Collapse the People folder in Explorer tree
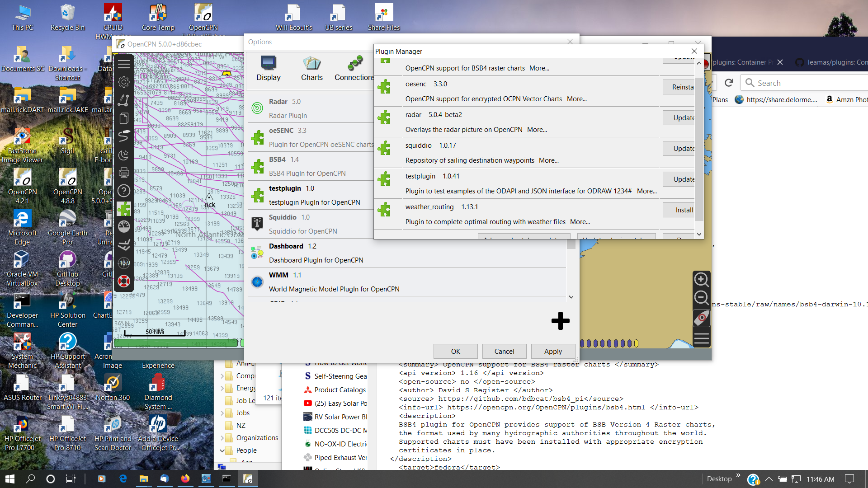Image resolution: width=868 pixels, height=488 pixels. point(222,450)
